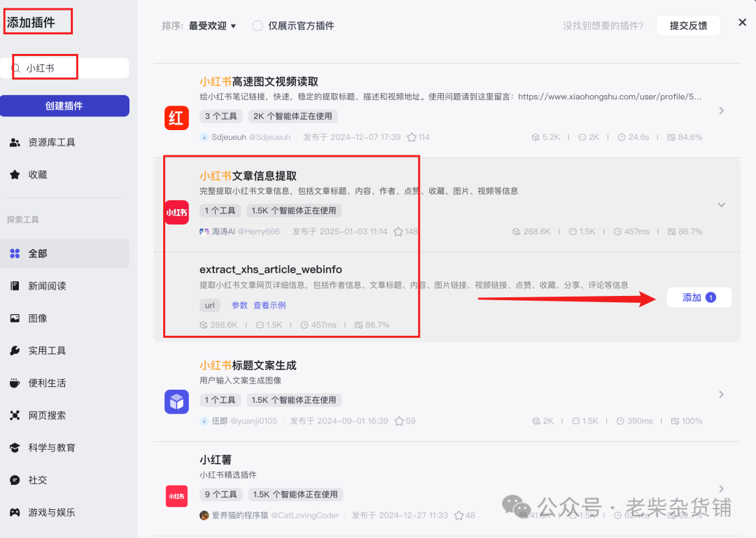Open the 小红书高速图文视频读取 plugin logo

176,118
